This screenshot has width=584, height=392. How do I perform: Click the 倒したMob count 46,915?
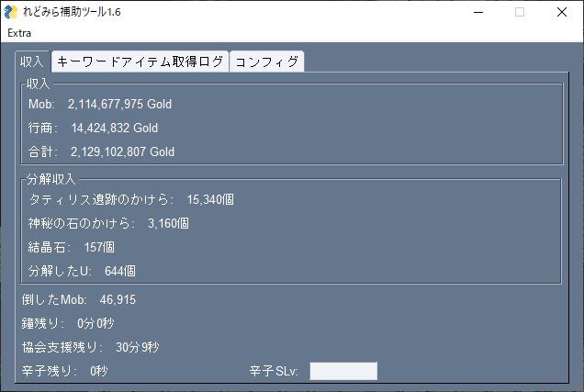[x=118, y=299]
